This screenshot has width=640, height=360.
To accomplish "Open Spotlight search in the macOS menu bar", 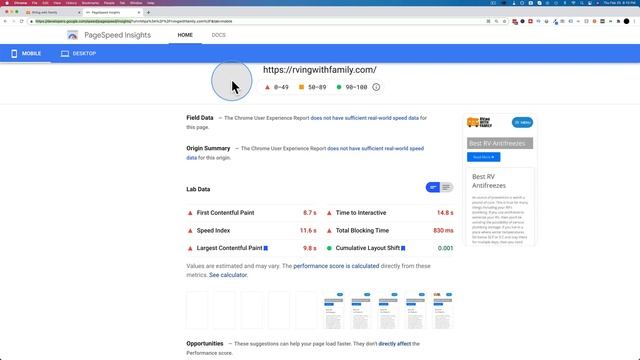I will [582, 3].
